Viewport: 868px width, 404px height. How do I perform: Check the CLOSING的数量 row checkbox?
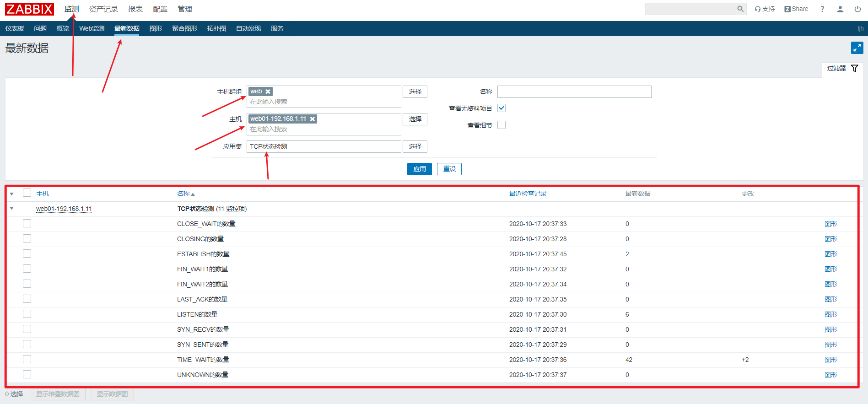(x=27, y=238)
